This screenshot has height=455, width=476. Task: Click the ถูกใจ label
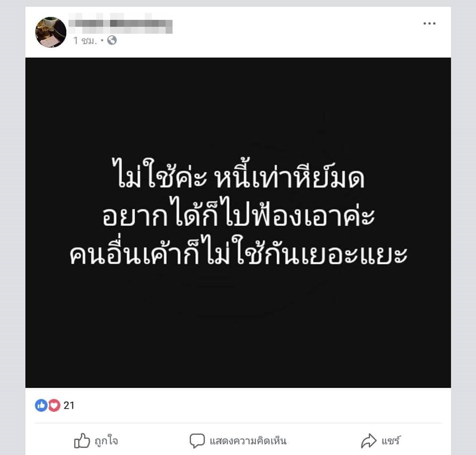pos(106,441)
